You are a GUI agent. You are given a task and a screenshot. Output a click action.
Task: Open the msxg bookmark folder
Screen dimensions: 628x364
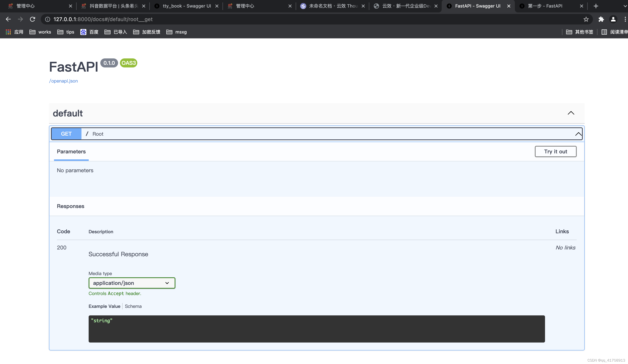pos(177,32)
